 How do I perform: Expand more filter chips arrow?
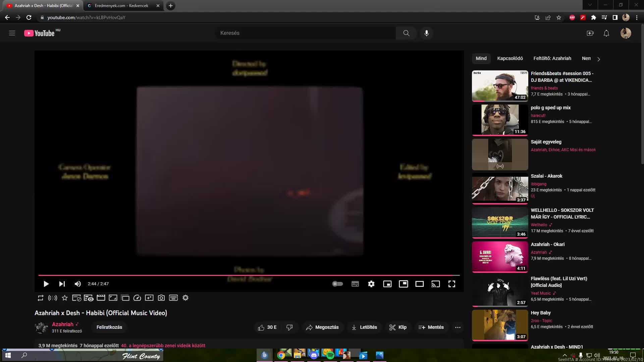pos(598,59)
